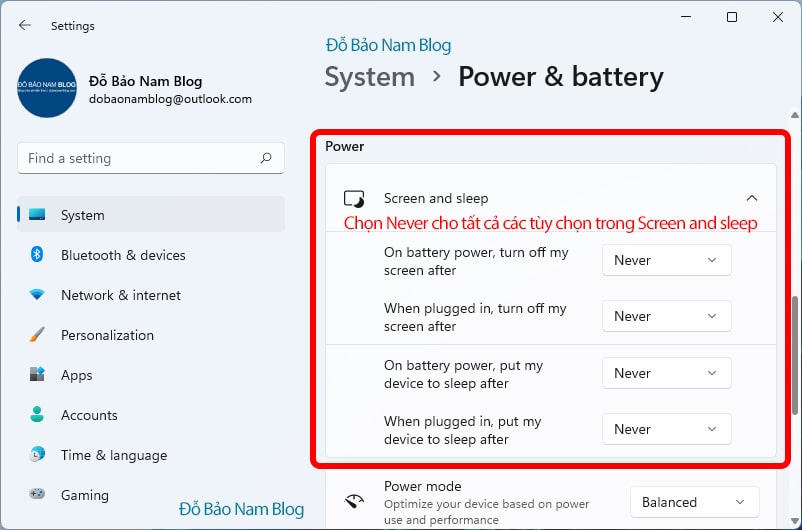
Task: Click 'When plugged in, put my device to sleep after' text
Action: [462, 430]
